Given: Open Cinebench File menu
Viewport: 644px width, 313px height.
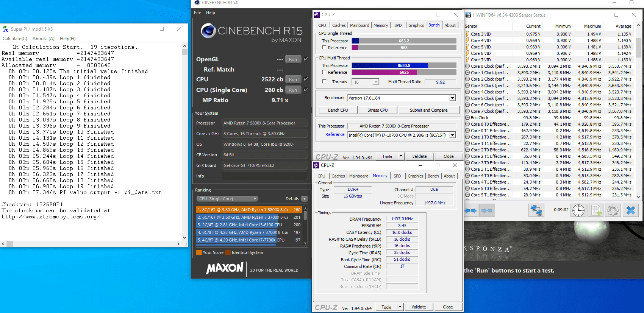Looking at the screenshot, I should pos(197,12).
